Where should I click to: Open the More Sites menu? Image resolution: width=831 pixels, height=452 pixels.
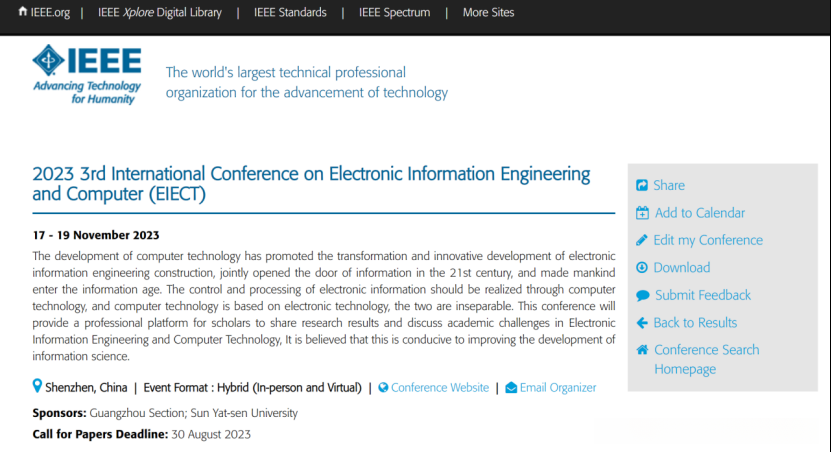[x=490, y=13]
